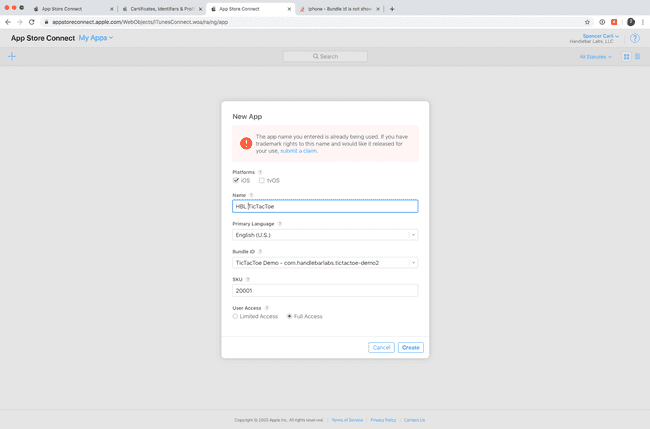
Task: Click the browser back arrow
Action: tap(8, 22)
